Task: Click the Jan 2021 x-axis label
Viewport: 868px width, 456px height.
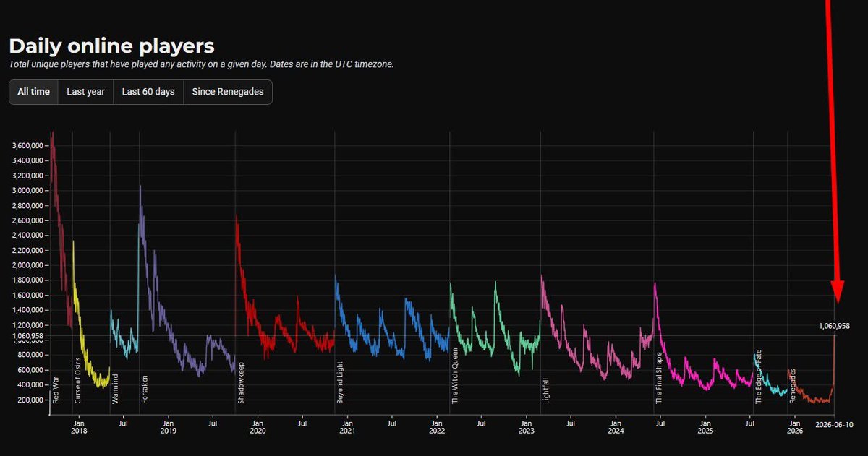Action: tap(347, 426)
